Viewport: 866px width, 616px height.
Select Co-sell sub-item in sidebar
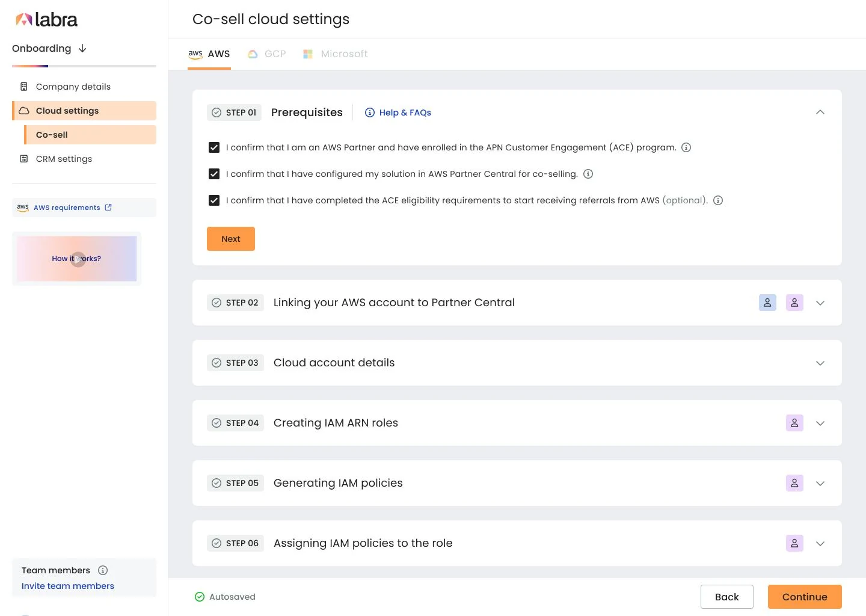pyautogui.click(x=90, y=135)
